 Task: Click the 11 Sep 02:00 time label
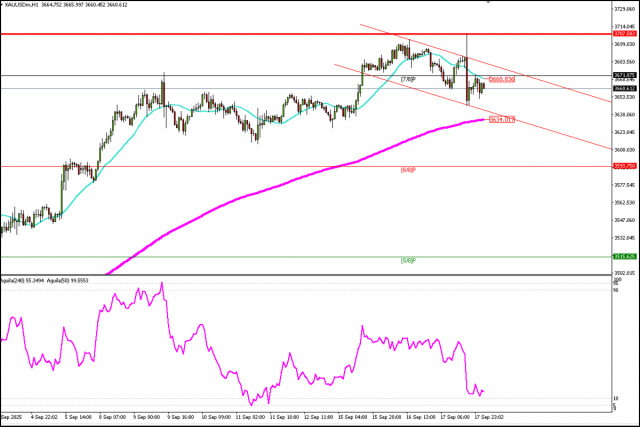(250, 417)
